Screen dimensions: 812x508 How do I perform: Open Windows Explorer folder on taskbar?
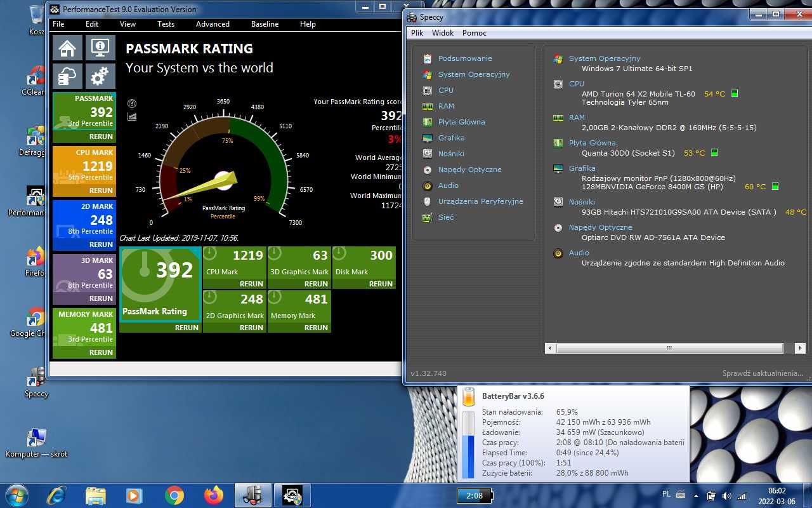tap(96, 495)
